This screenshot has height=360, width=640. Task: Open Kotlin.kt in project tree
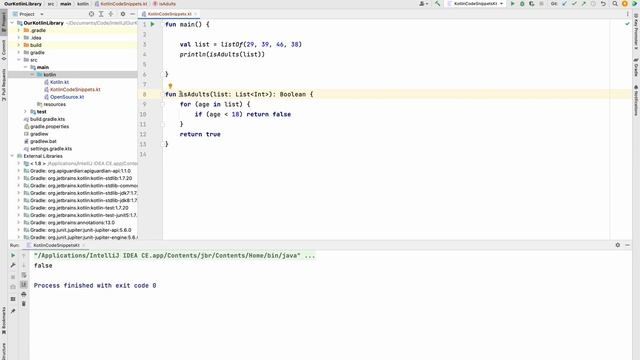[x=59, y=82]
